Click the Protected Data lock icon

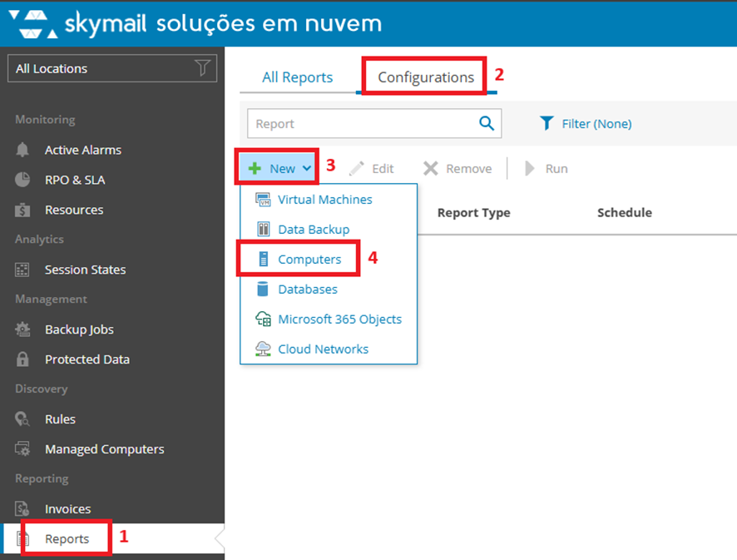pyautogui.click(x=23, y=360)
